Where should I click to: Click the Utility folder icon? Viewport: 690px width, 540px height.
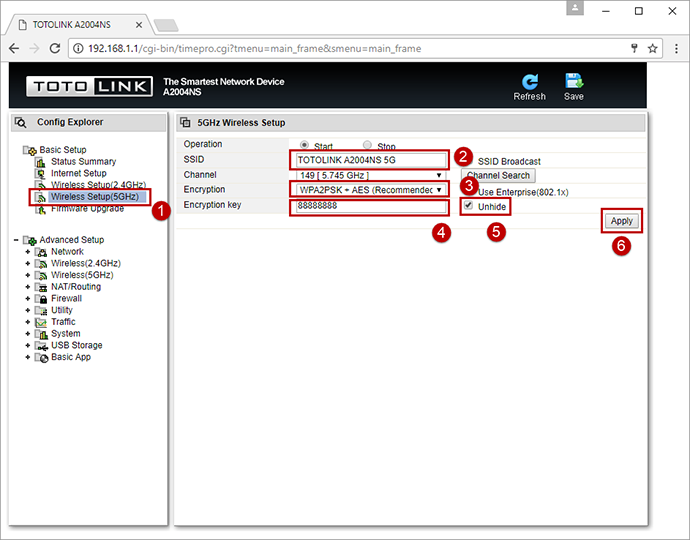coord(41,311)
